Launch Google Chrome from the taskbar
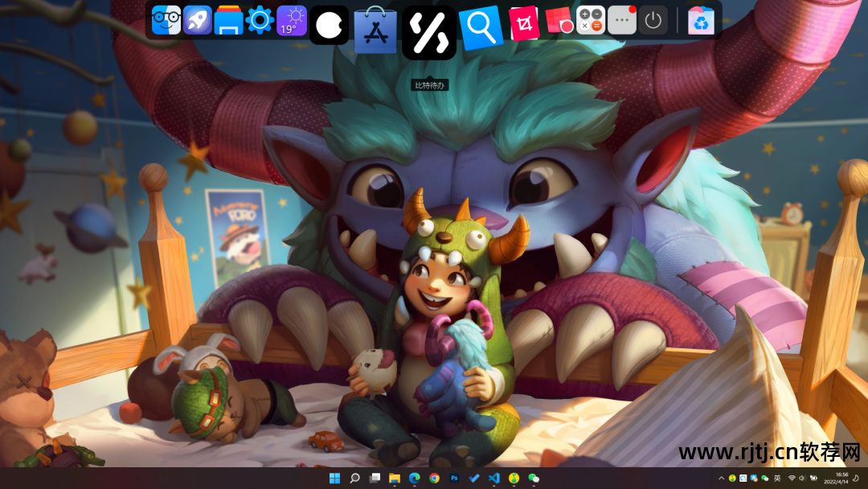Viewport: 868px width, 489px height. tap(434, 478)
